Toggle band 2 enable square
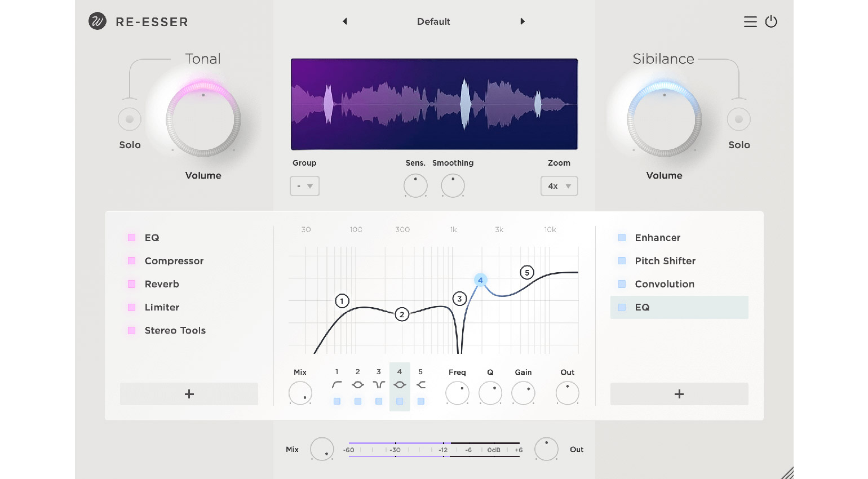 point(358,401)
